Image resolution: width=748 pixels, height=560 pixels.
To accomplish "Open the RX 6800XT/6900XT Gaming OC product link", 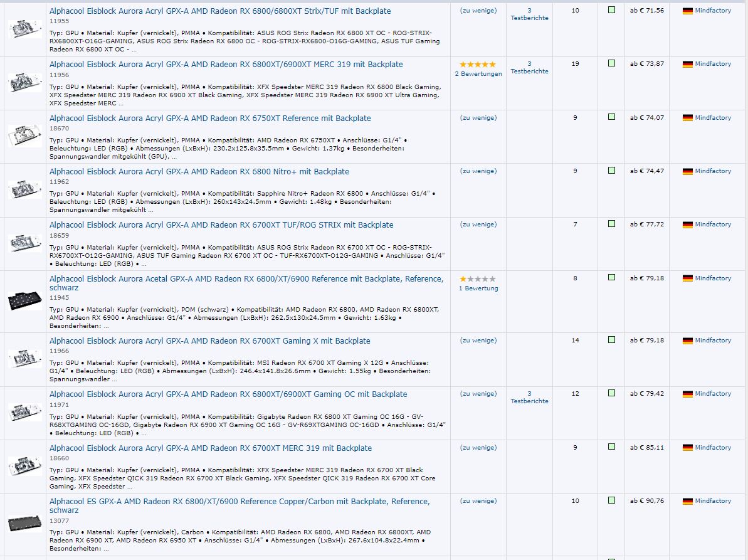I will [x=228, y=394].
